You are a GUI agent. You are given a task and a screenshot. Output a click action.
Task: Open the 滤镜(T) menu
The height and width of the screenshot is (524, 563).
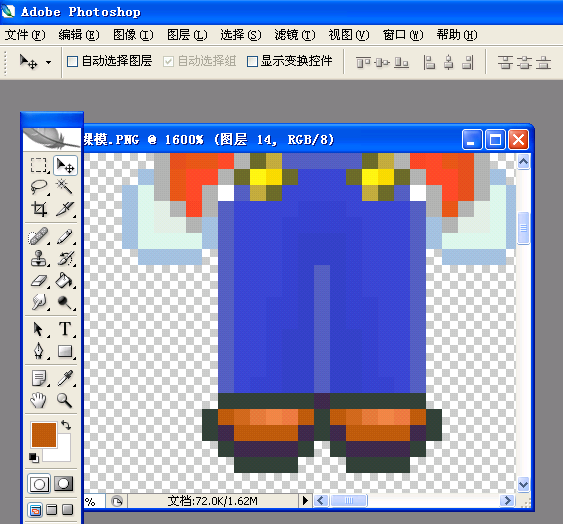click(x=295, y=35)
